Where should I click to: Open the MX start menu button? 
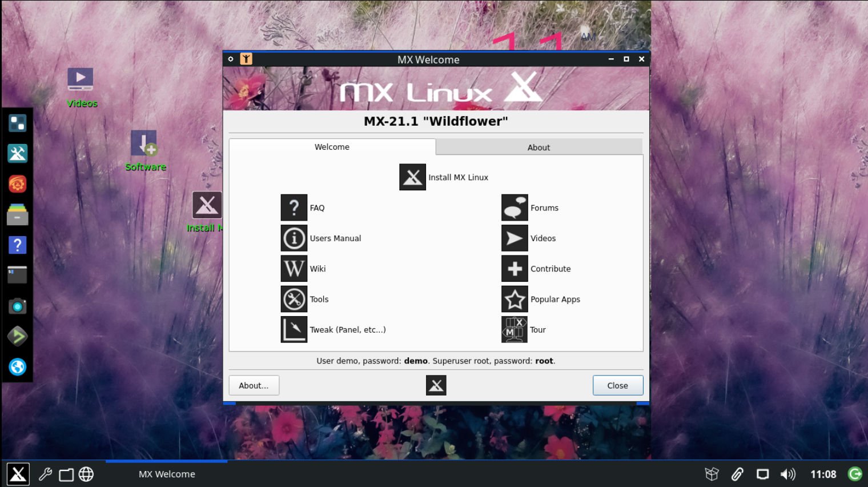point(18,474)
